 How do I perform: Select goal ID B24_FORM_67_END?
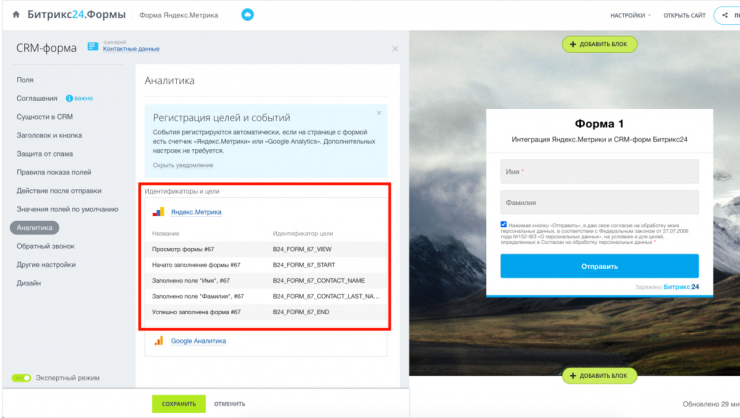[x=301, y=312]
